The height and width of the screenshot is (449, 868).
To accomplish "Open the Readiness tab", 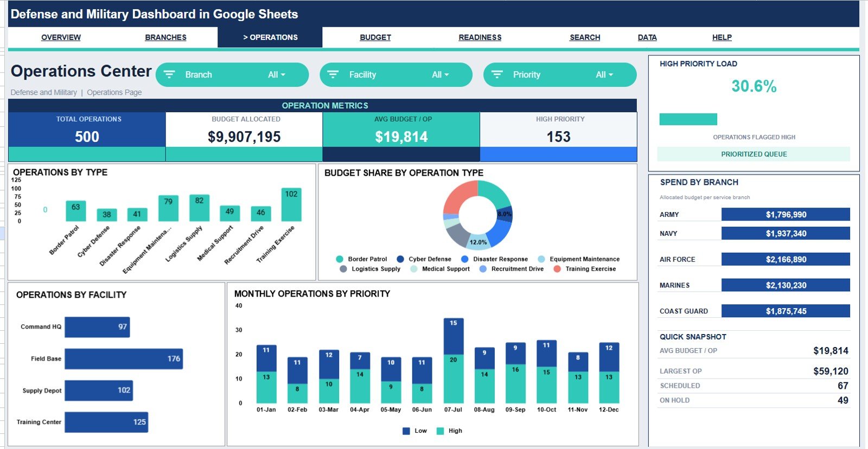I will pyautogui.click(x=480, y=37).
